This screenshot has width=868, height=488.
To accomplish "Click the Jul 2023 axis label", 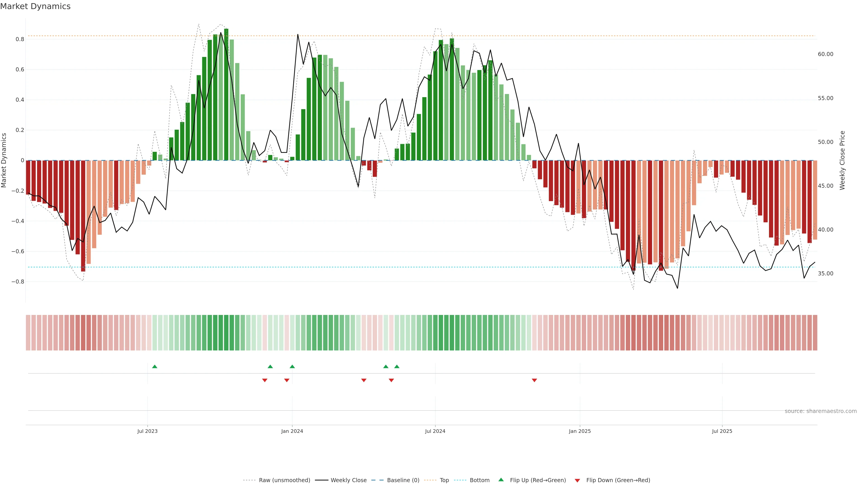I will 147,431.
